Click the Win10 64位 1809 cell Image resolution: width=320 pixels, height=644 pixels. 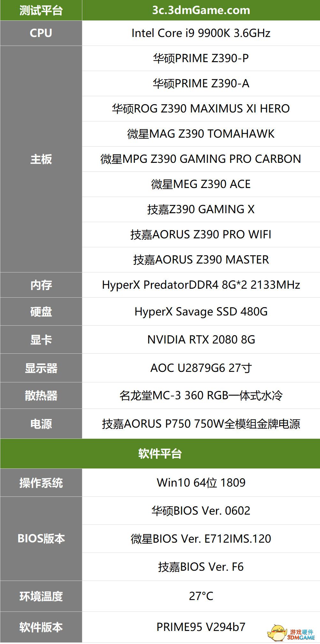(201, 482)
